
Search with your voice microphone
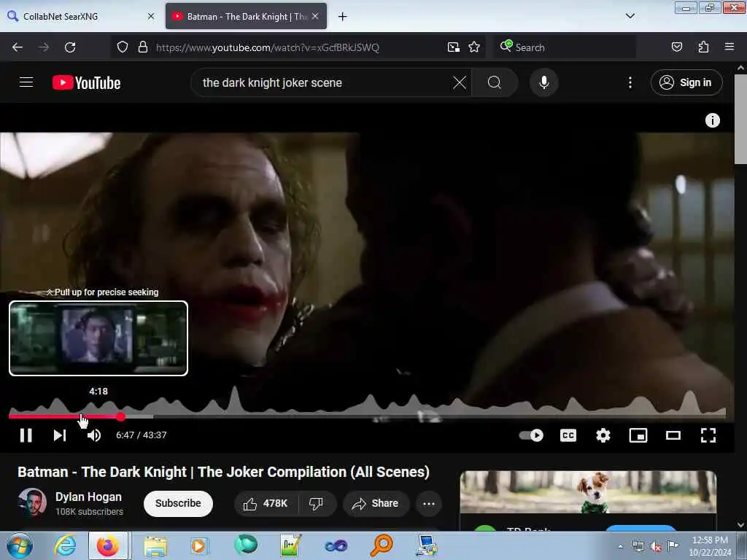coord(543,82)
